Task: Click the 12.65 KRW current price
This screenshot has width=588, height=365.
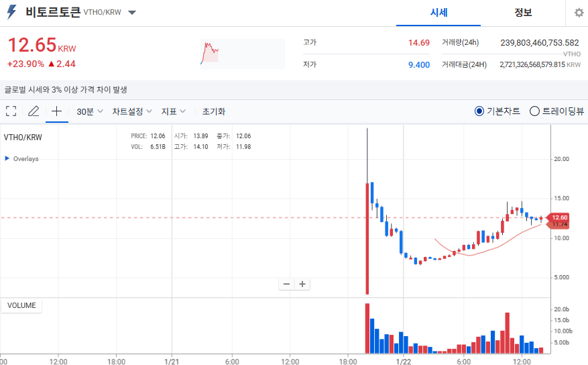Action: point(42,46)
